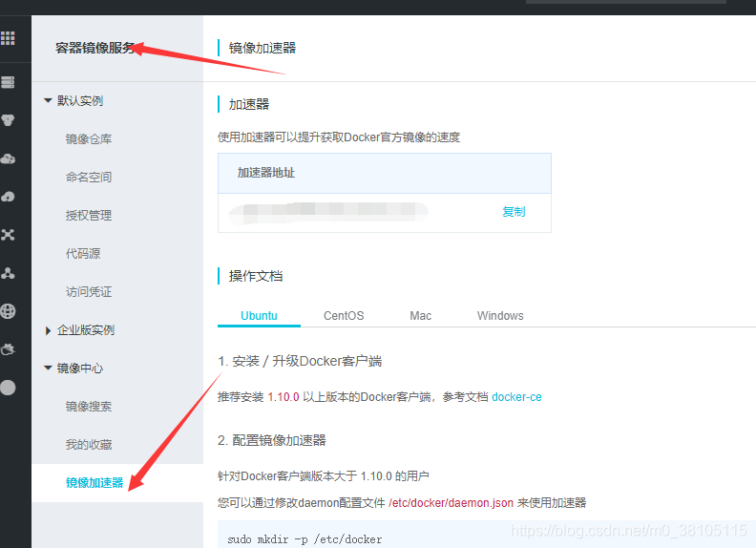The width and height of the screenshot is (756, 548).
Task: Click the 容器镜像服务 sidebar title
Action: (95, 48)
